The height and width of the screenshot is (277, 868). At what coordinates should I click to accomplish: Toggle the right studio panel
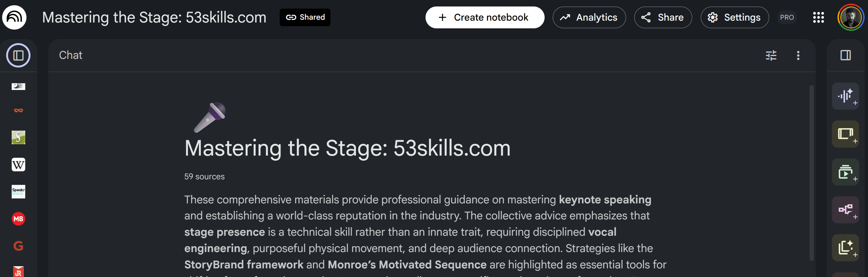coord(846,55)
